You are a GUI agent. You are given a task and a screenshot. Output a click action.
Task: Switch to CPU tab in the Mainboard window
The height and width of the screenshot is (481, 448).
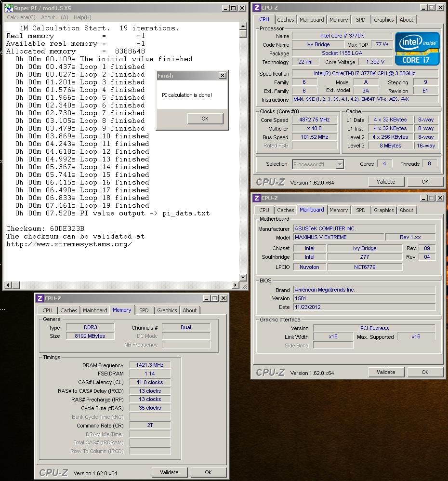coord(264,210)
